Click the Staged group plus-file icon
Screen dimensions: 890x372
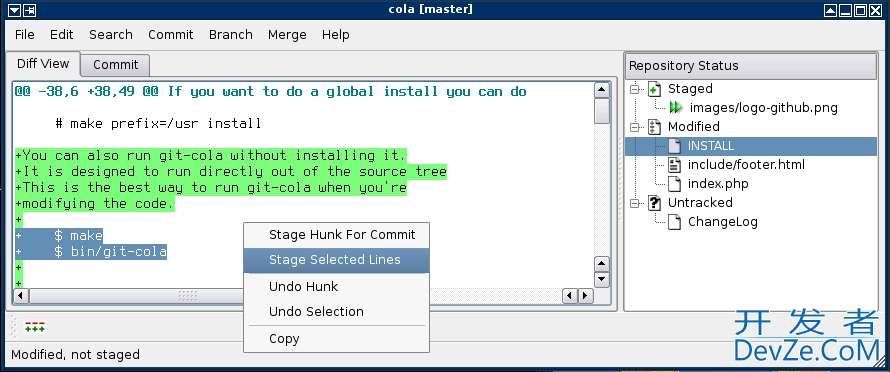[654, 89]
